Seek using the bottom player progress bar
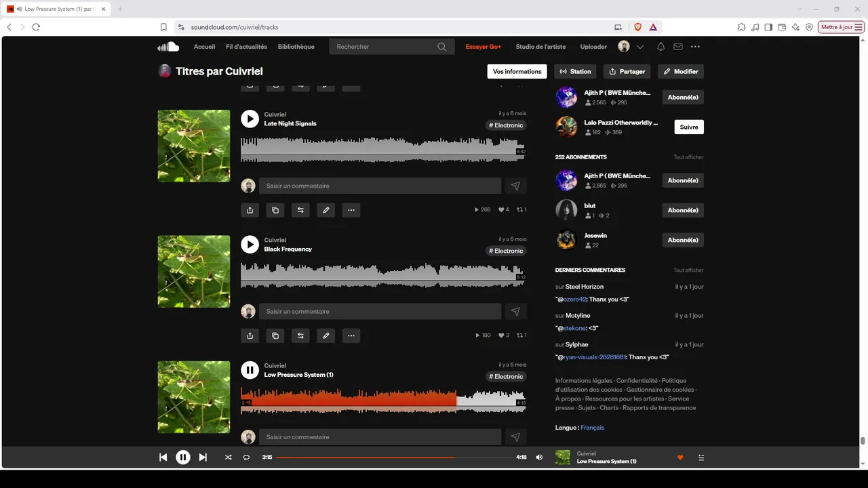Screen dimensions: 868x488 click(x=395, y=457)
